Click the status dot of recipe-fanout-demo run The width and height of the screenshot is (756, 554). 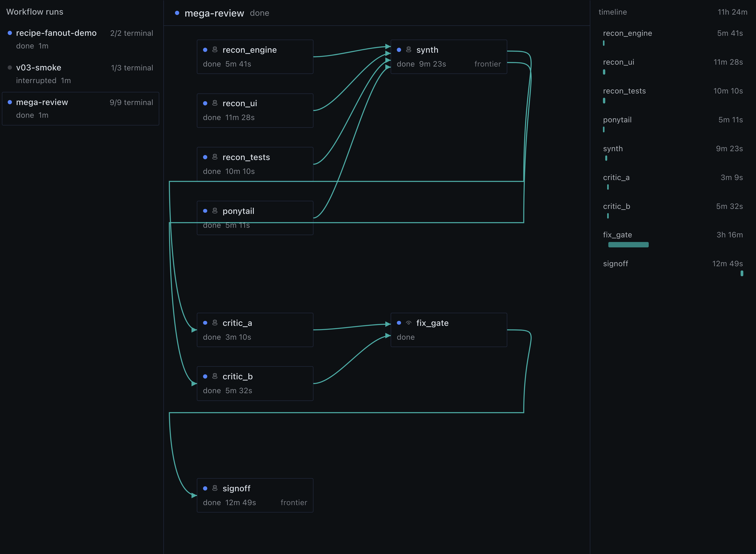tap(10, 33)
